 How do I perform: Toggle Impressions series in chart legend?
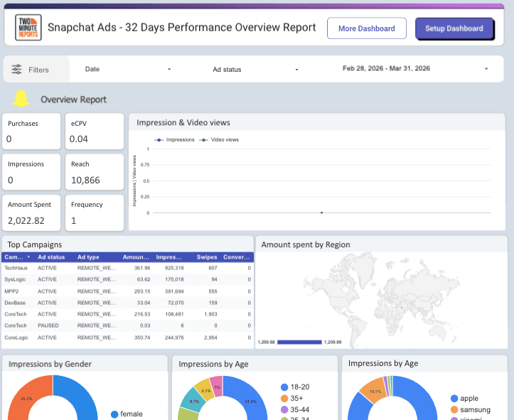click(174, 140)
